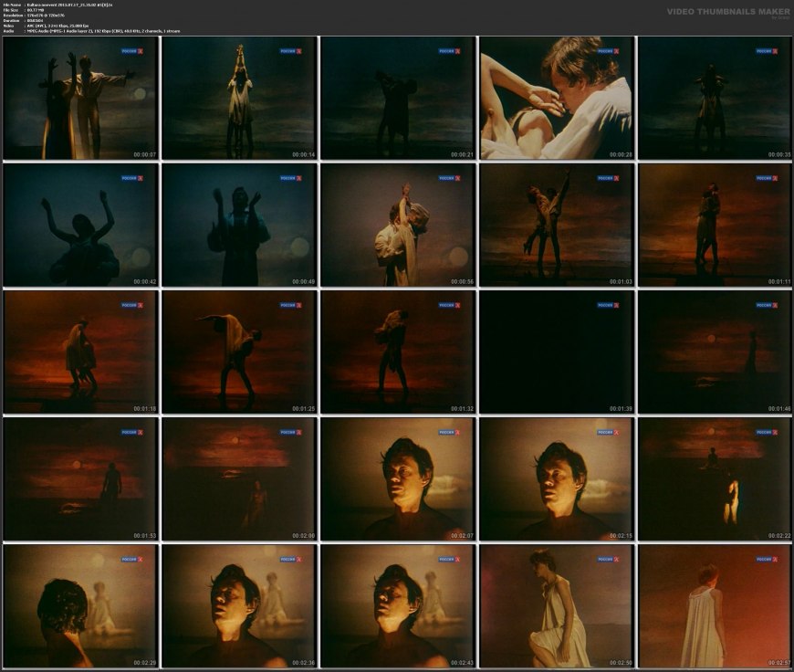This screenshot has width=794, height=672.
Task: Open the kneeling woman thumbnail at 00:02:50
Action: (x=556, y=606)
